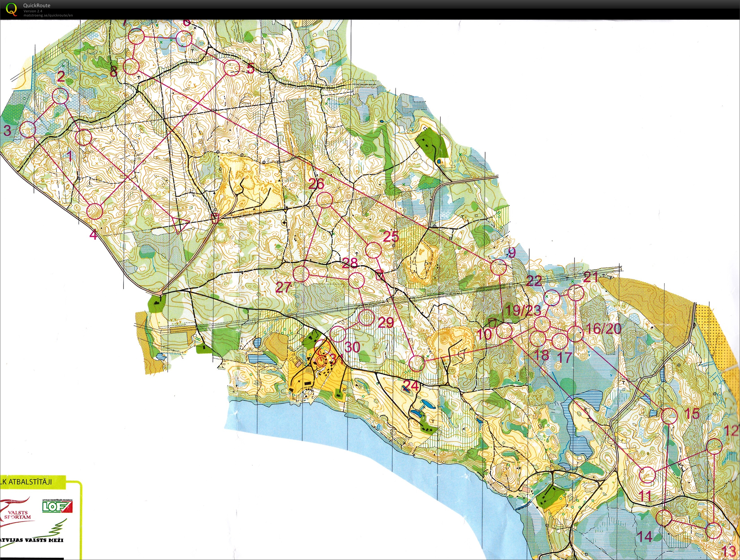This screenshot has width=740, height=560.
Task: Open the matstroeng.se/quickroute/en link
Action: (x=48, y=16)
